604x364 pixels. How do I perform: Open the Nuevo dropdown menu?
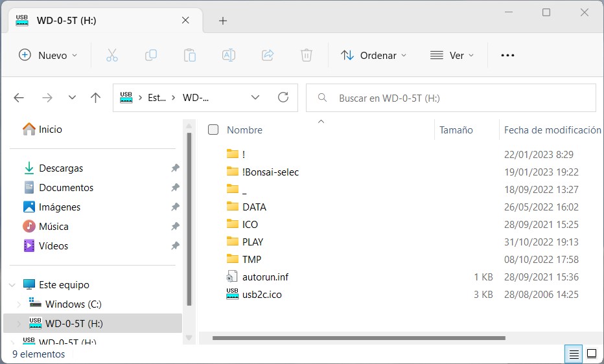tap(49, 56)
